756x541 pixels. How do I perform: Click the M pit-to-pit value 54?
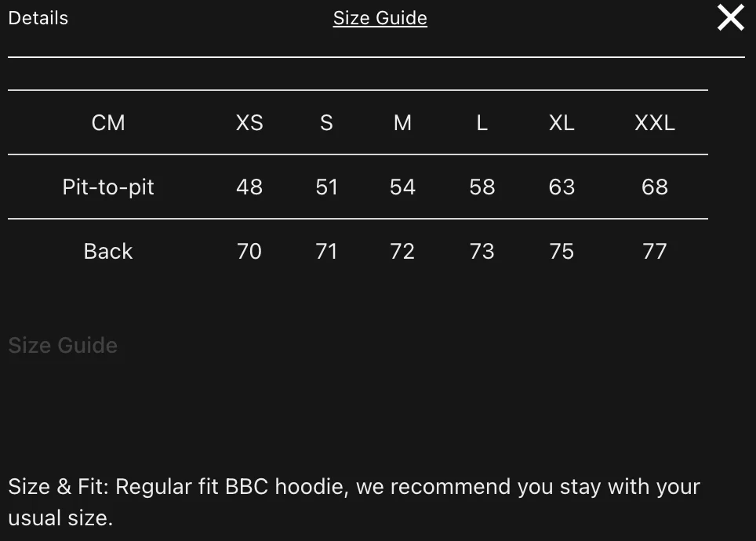pyautogui.click(x=402, y=187)
